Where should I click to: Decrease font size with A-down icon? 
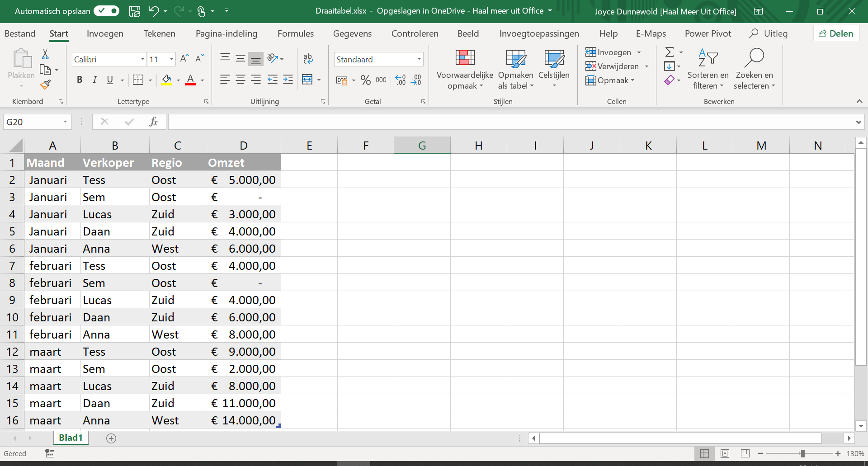pos(200,58)
